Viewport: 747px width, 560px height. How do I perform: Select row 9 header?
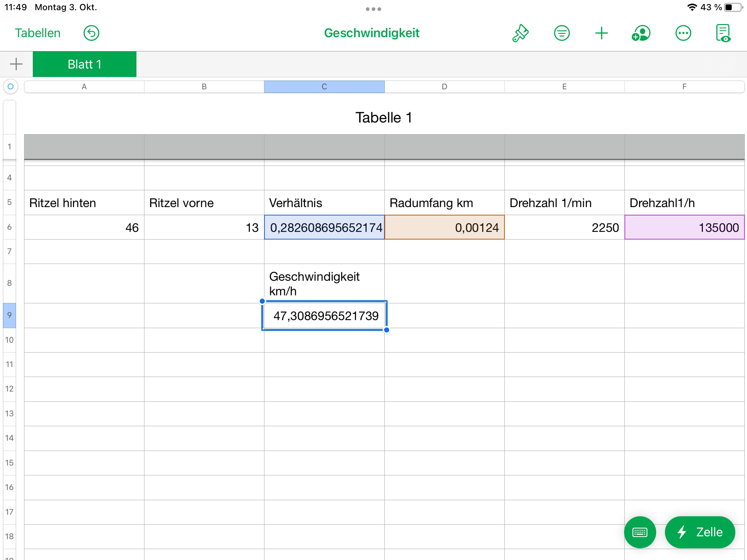click(x=9, y=315)
